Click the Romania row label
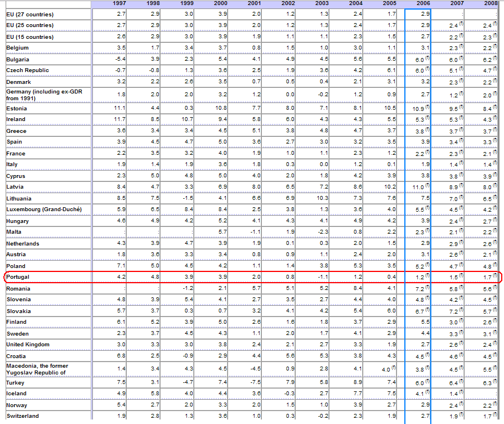This screenshot has width=504, height=424. [19, 289]
